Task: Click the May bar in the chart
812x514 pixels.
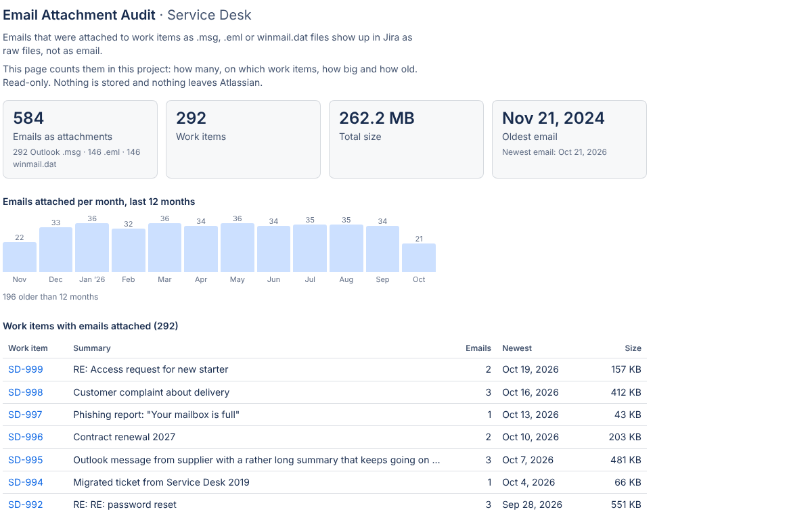Action: [x=238, y=248]
